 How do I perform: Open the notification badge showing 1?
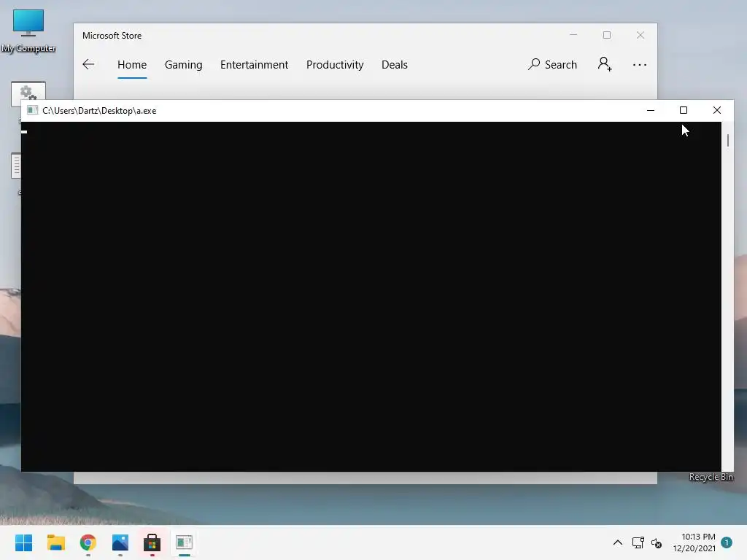click(x=727, y=542)
